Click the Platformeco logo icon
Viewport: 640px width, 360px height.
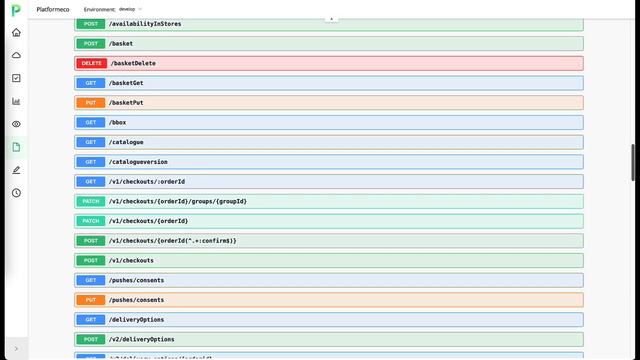[x=16, y=10]
